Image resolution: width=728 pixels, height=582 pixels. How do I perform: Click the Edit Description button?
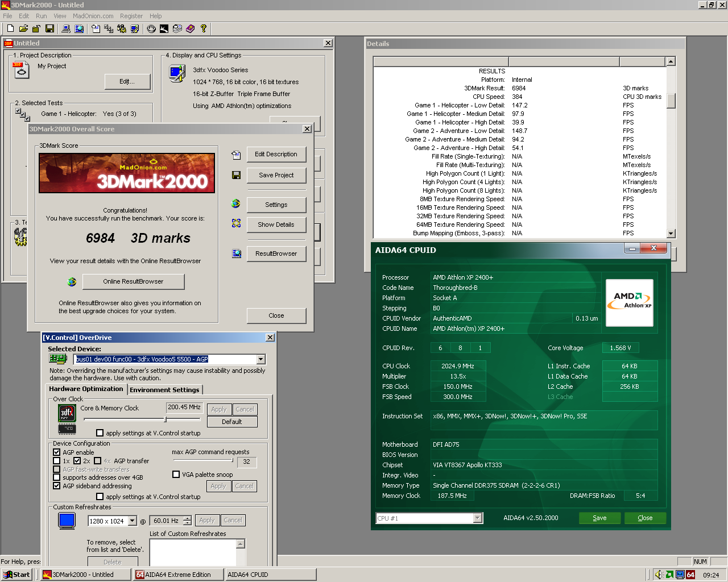coord(276,155)
